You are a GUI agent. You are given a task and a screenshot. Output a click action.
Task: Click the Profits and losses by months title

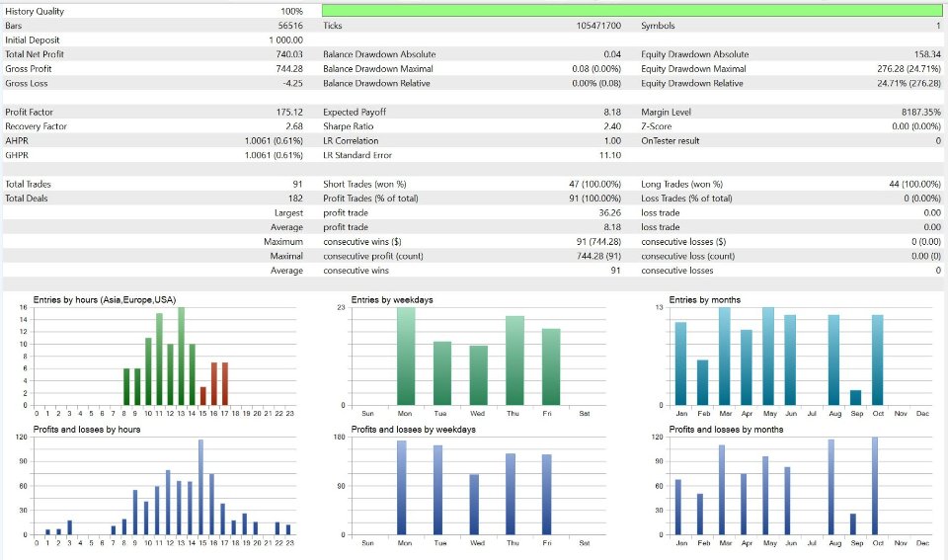(x=726, y=430)
